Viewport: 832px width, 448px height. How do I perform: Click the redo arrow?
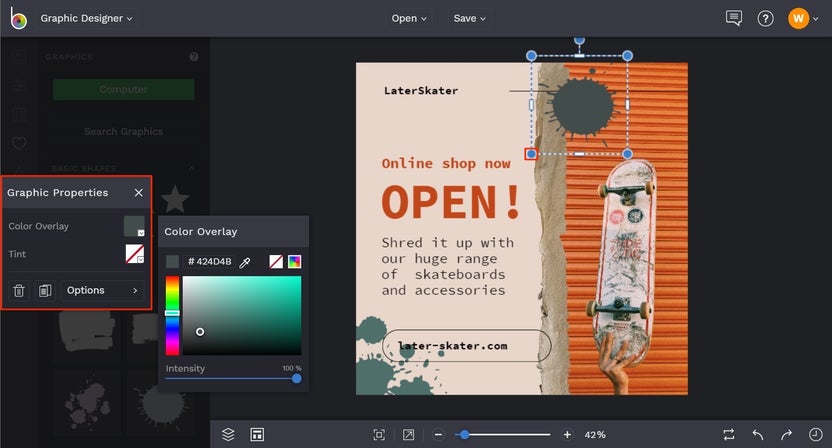[786, 435]
